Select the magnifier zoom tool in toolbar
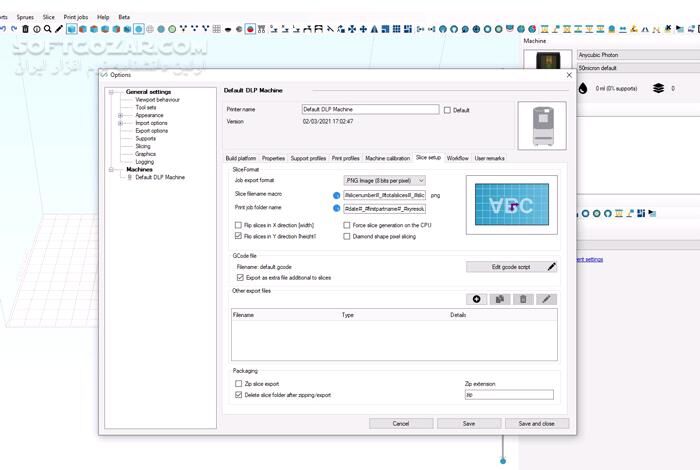Viewport: 700px width, 470px height. 47,29
